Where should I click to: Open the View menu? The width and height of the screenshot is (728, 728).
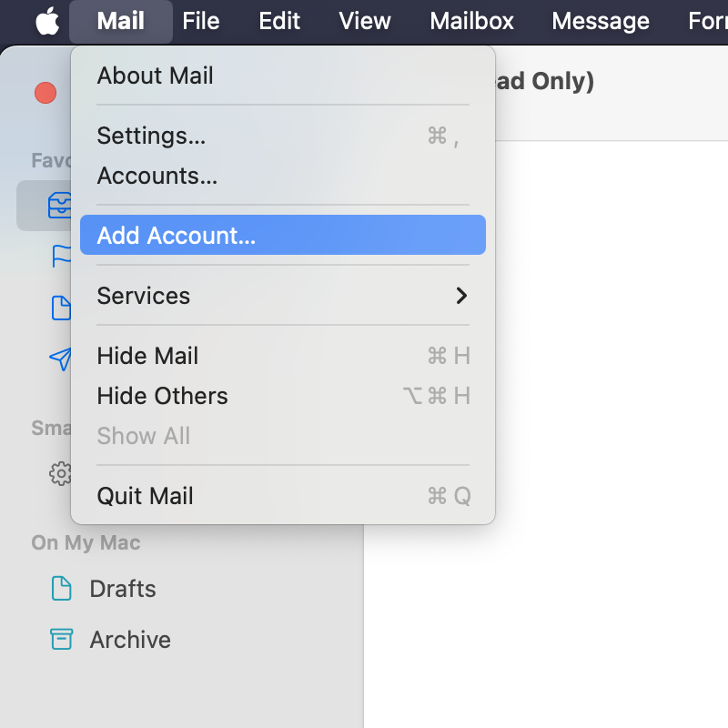click(365, 21)
